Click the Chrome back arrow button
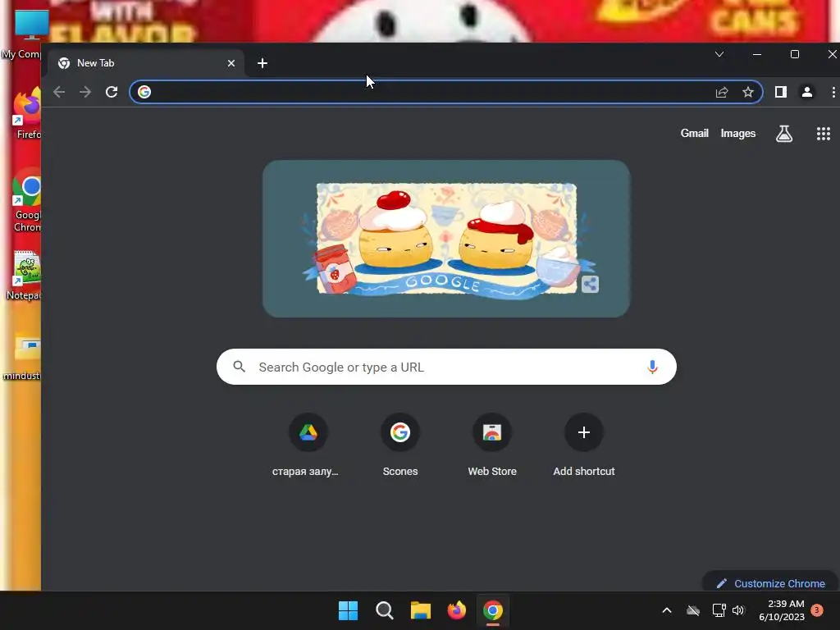 [59, 92]
